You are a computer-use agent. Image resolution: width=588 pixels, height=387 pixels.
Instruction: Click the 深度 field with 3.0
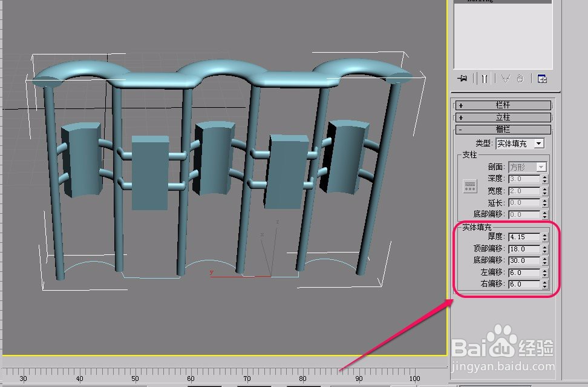point(524,179)
